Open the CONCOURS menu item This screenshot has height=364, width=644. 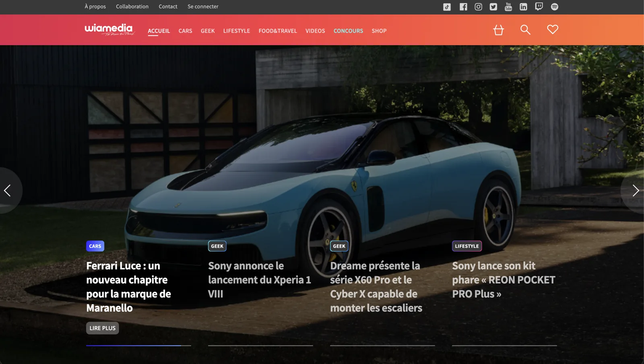click(348, 31)
